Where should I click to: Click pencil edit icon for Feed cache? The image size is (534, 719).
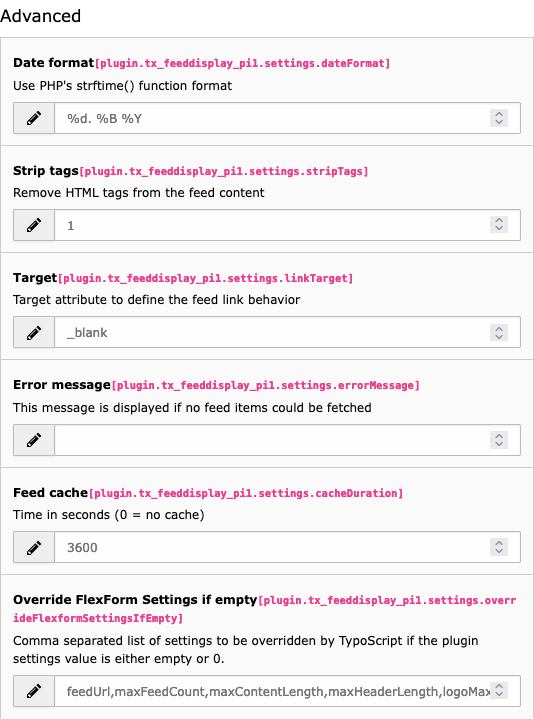pyautogui.click(x=34, y=547)
